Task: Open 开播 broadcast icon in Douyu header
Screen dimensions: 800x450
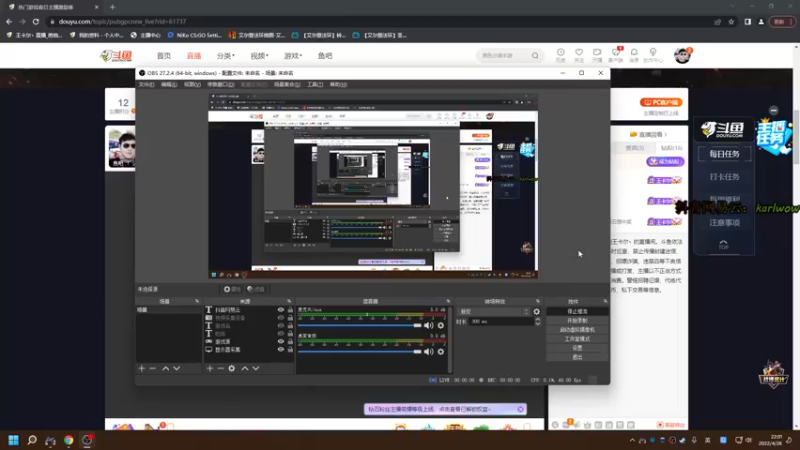Action: 597,55
